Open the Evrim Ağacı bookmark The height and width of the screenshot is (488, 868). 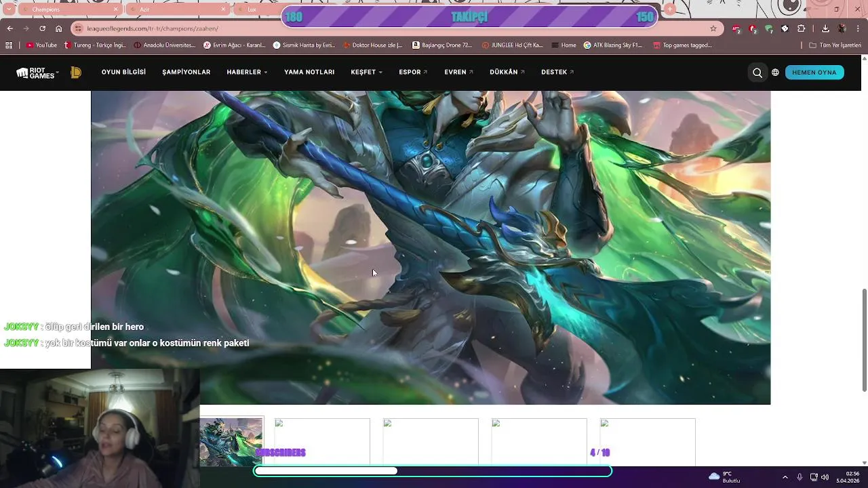tap(235, 45)
